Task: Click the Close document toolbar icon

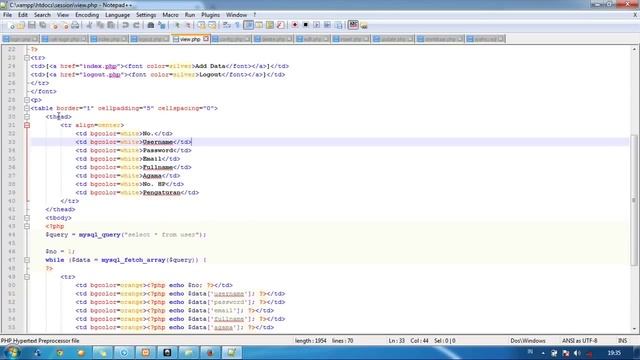Action: click(x=54, y=25)
